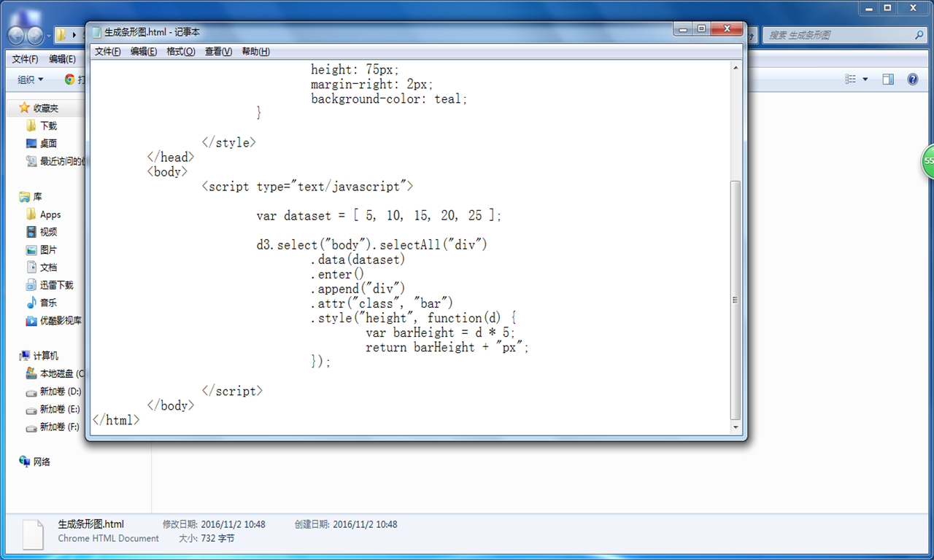934x560 pixels.
Task: Toggle the preview pane in Explorer
Action: 888,79
